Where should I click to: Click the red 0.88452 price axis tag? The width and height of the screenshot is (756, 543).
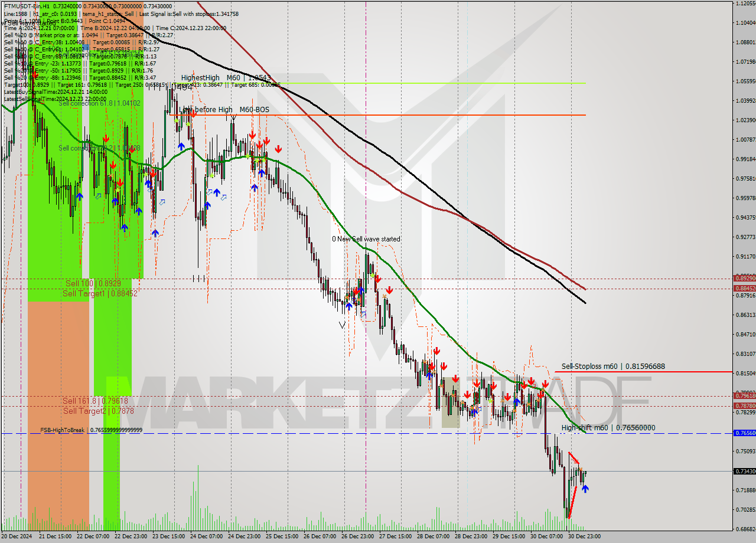tap(744, 288)
